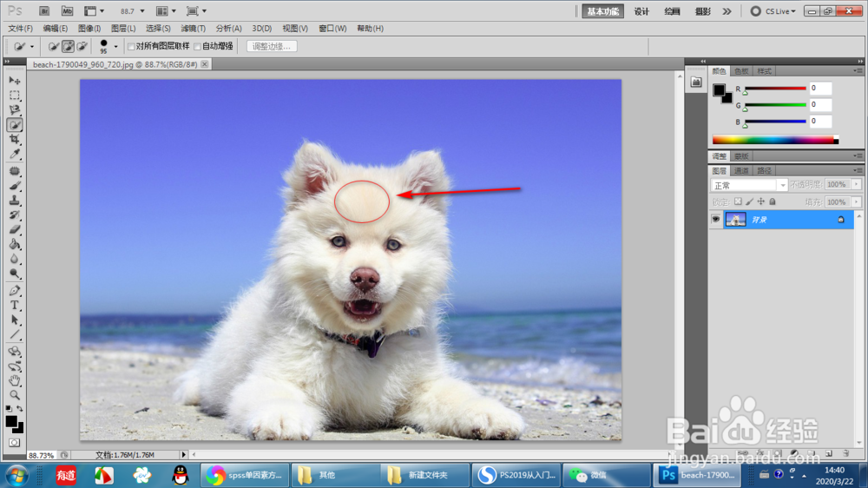
Task: Switch to 绘画 workspace
Action: coord(672,11)
